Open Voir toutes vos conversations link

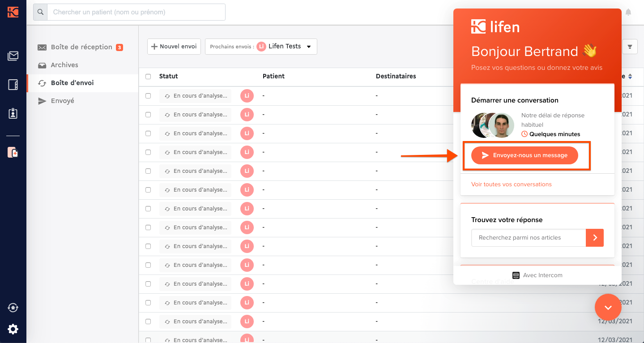(511, 184)
